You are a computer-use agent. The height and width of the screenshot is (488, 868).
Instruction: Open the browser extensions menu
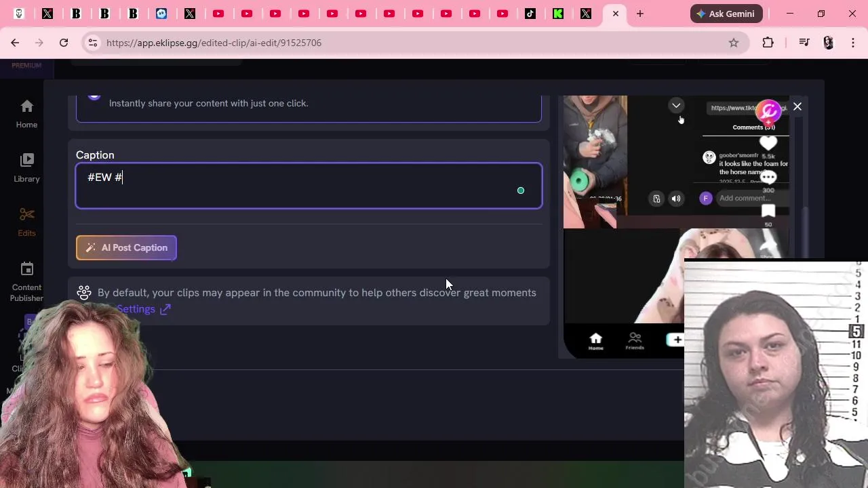click(x=768, y=43)
